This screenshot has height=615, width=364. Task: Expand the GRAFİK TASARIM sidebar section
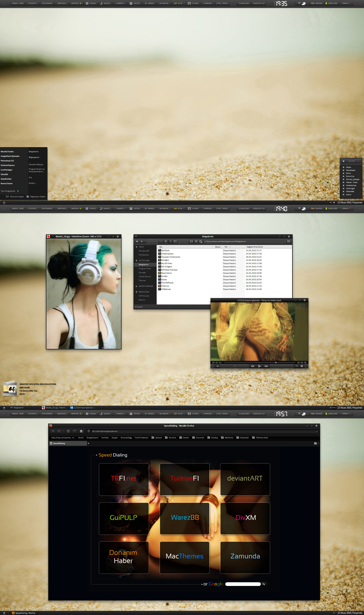tap(136, 286)
